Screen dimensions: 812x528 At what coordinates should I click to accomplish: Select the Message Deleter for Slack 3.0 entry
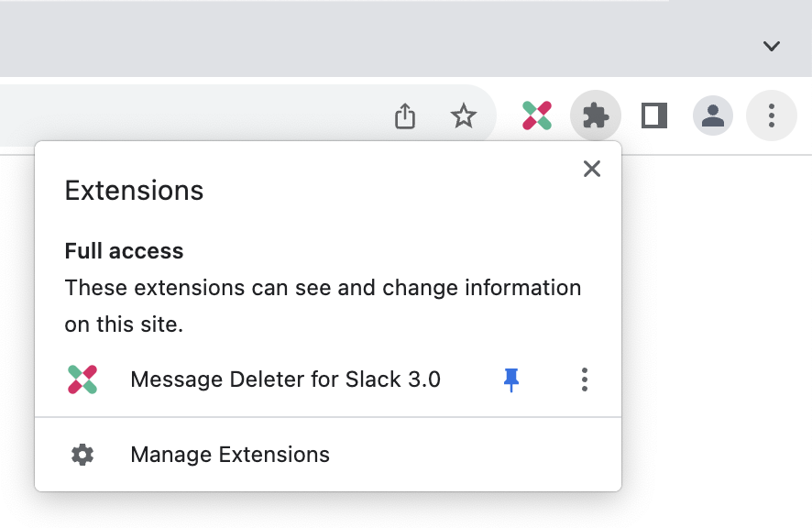click(x=286, y=379)
